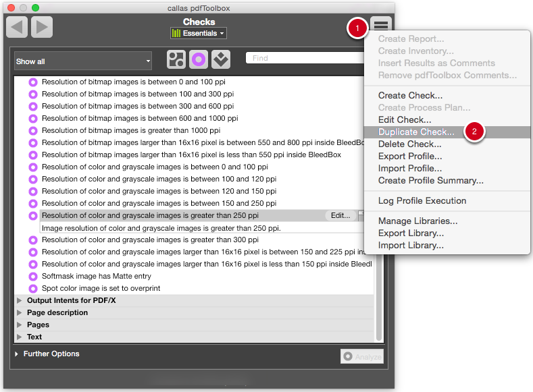Select 'Resolution of bitmap images is between 0 and 100 ppi'

[134, 82]
